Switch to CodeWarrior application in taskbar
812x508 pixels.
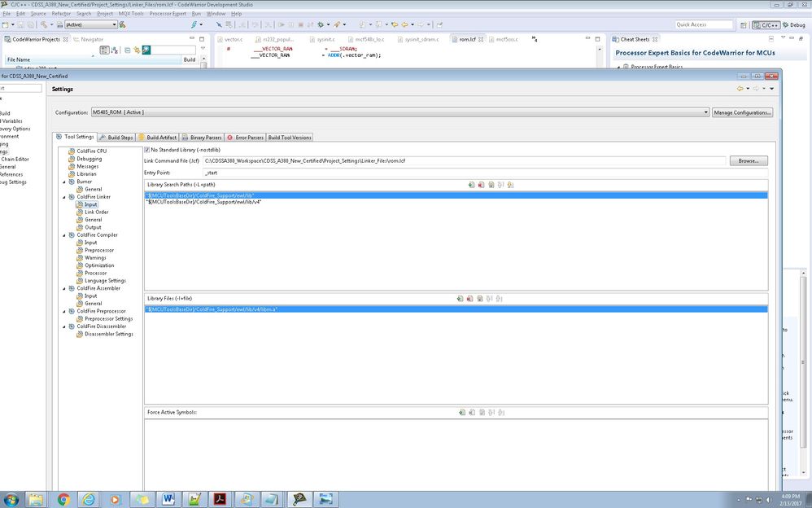(299, 499)
